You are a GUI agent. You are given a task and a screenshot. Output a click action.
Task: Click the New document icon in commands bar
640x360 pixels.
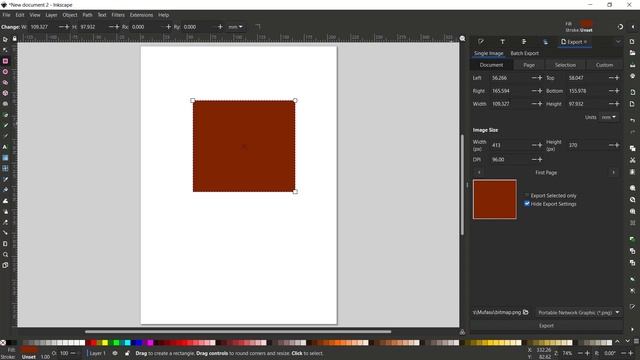pyautogui.click(x=632, y=42)
